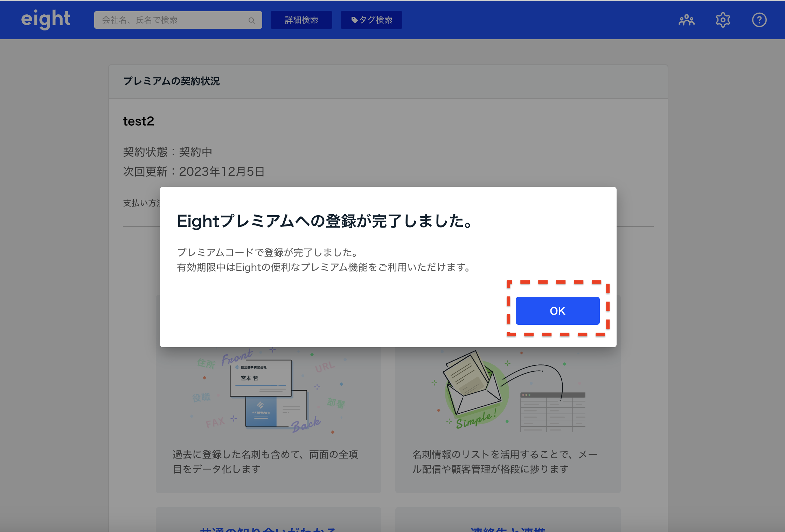Open the help question mark icon
The width and height of the screenshot is (785, 532).
[x=759, y=20]
